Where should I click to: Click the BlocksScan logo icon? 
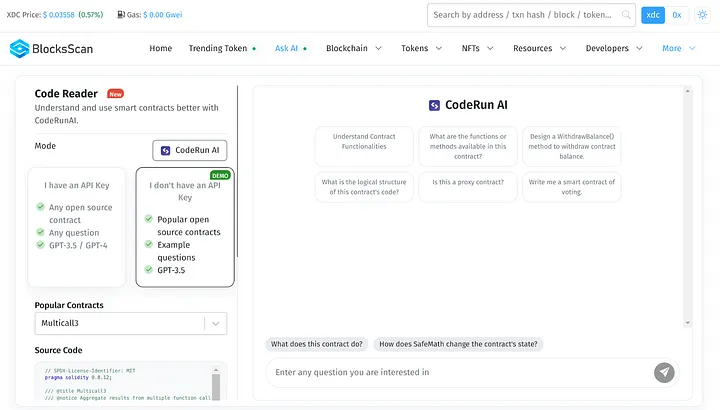pos(20,48)
